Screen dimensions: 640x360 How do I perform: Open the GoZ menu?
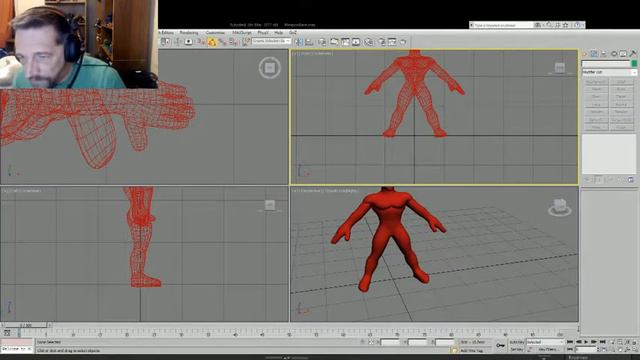(x=293, y=33)
